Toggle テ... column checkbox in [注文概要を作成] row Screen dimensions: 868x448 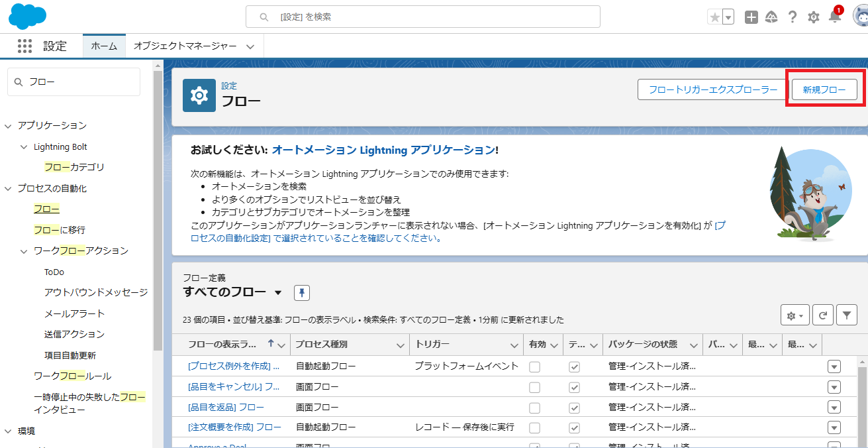[574, 427]
